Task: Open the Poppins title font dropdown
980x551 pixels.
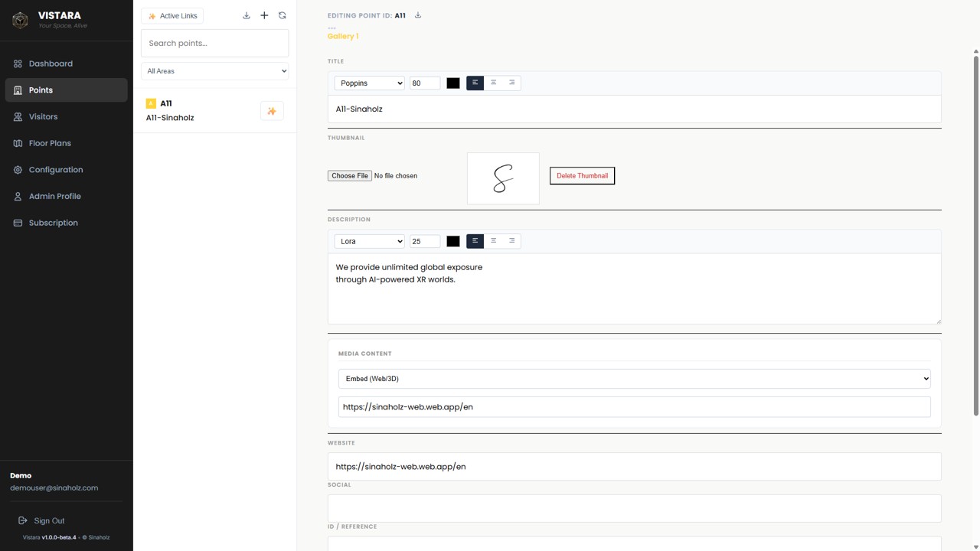Action: (x=369, y=83)
